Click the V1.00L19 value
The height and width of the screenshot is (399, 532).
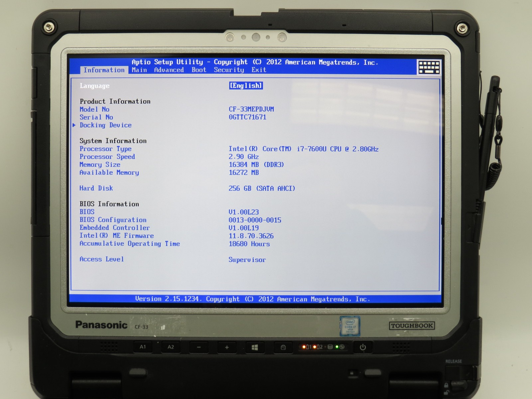244,228
